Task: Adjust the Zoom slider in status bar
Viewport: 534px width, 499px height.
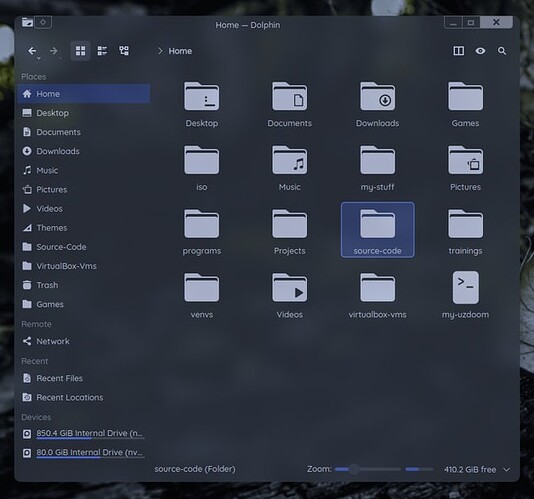Action: [368, 469]
